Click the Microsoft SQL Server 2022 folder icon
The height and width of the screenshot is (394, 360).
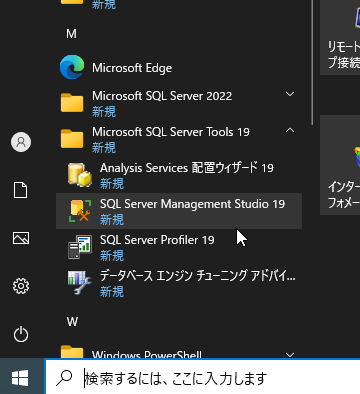(72, 103)
